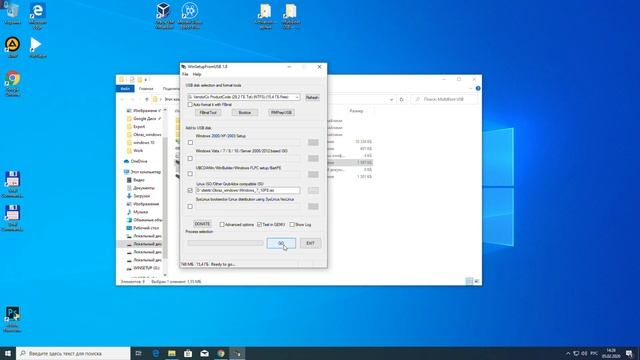Open the File menu in WinSetupFromUSB
The image size is (640, 360).
[185, 74]
